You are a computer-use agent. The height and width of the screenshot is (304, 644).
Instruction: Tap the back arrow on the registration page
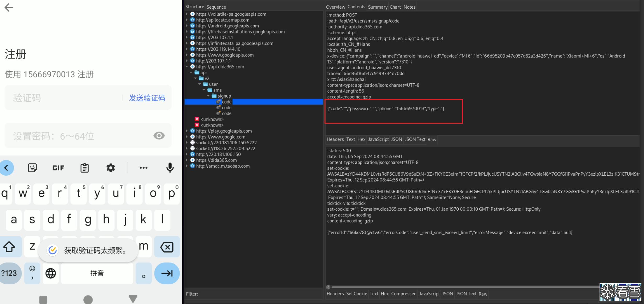[9, 7]
